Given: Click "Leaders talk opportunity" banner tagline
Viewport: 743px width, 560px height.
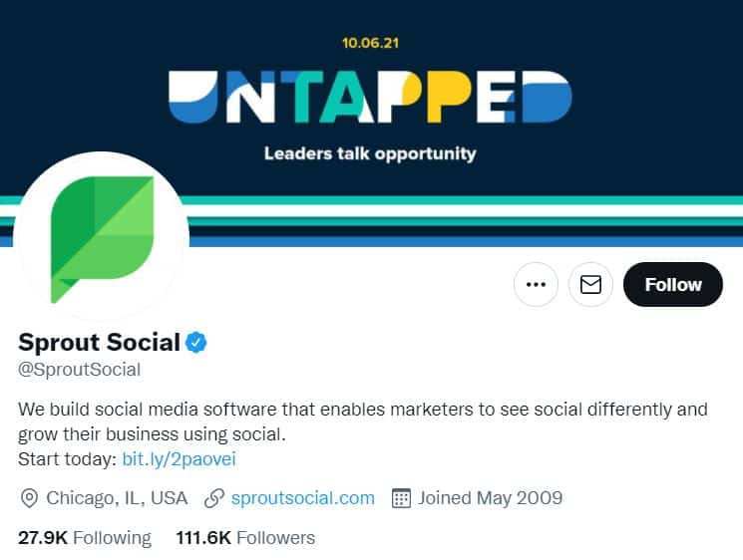Looking at the screenshot, I should 370,153.
